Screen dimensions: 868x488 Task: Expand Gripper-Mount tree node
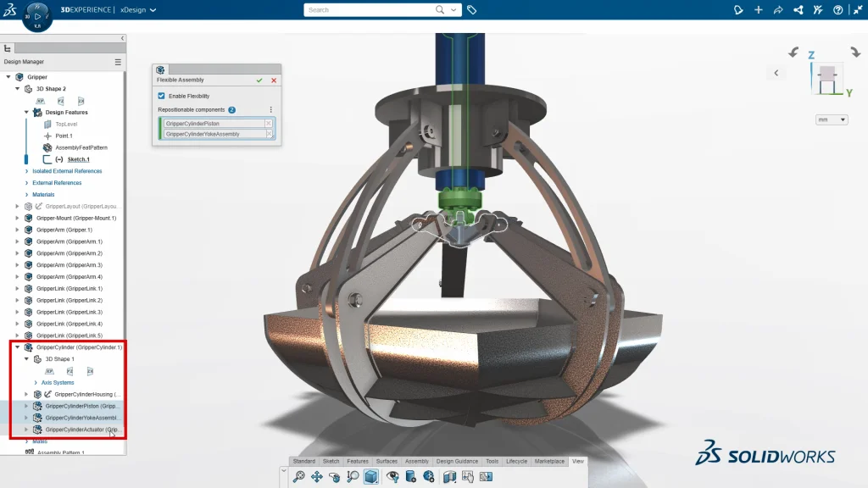17,218
